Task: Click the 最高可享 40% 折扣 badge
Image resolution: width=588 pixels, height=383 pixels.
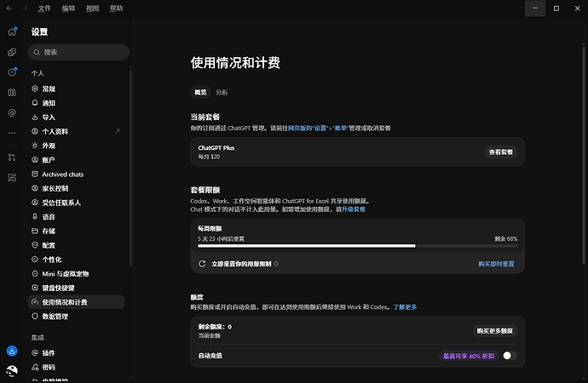Action: tap(469, 356)
